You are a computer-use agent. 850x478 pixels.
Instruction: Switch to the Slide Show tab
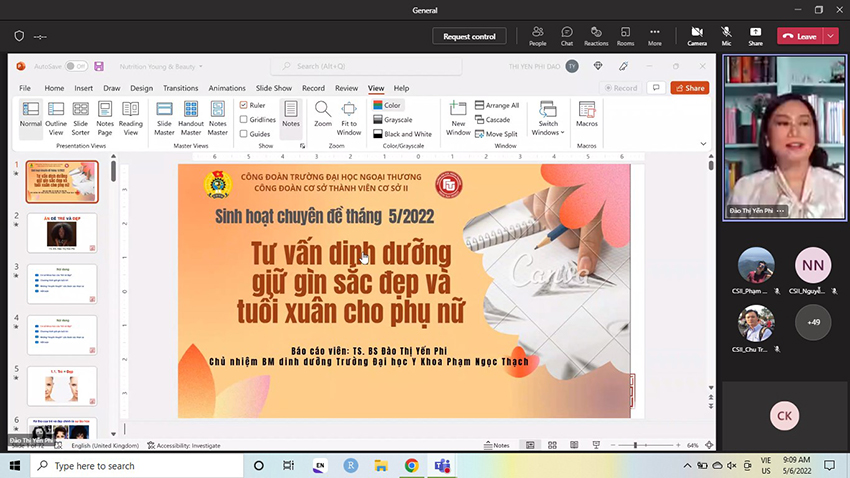[x=274, y=88]
